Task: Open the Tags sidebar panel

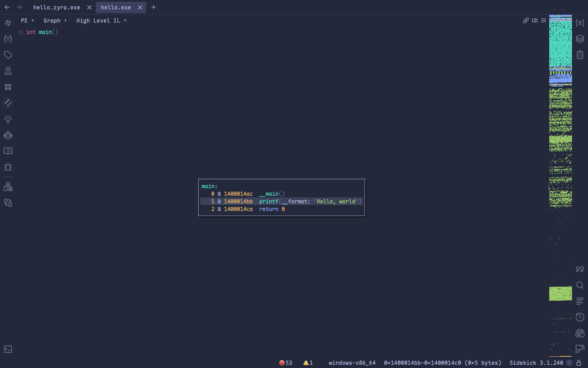Action: coord(8,55)
